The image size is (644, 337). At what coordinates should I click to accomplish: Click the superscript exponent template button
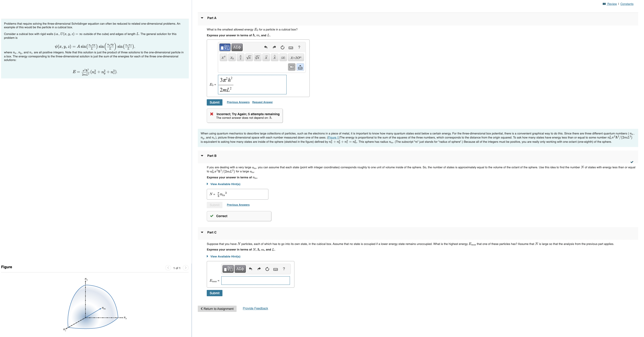click(x=224, y=58)
